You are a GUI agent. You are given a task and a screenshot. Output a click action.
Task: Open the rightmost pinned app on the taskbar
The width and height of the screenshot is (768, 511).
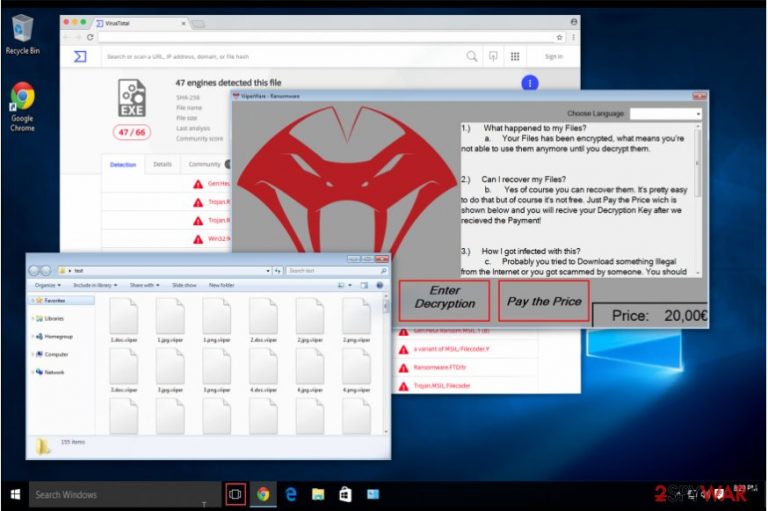(373, 494)
